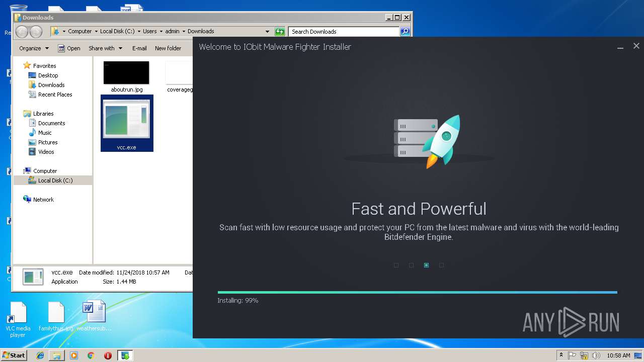This screenshot has width=644, height=362.
Task: Open Opera browser taskbar icon
Action: click(108, 355)
